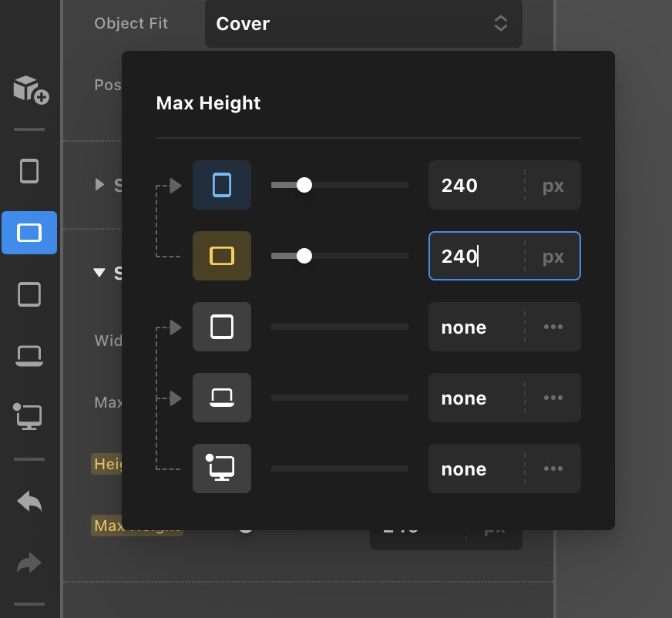The height and width of the screenshot is (618, 672).
Task: Open unit options for desktop max height
Action: click(553, 469)
